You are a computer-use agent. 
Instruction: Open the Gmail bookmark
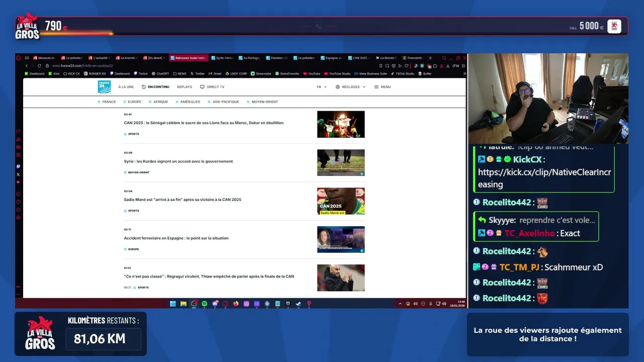pyautogui.click(x=215, y=73)
